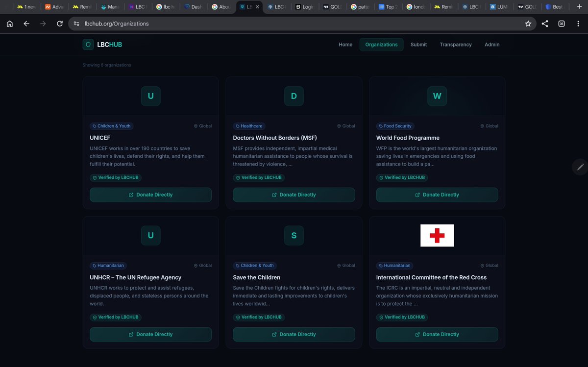Click the Healthcare tag on MSF card
The image size is (588, 367).
click(x=249, y=126)
